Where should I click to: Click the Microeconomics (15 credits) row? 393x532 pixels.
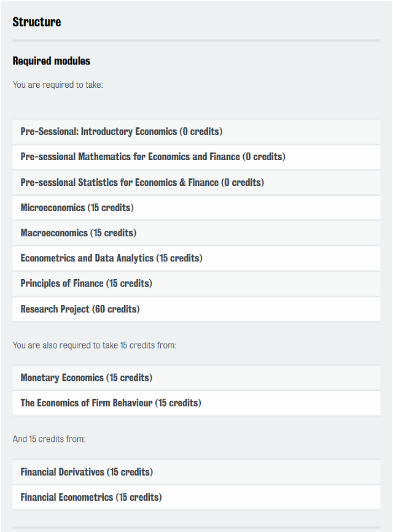tap(196, 207)
